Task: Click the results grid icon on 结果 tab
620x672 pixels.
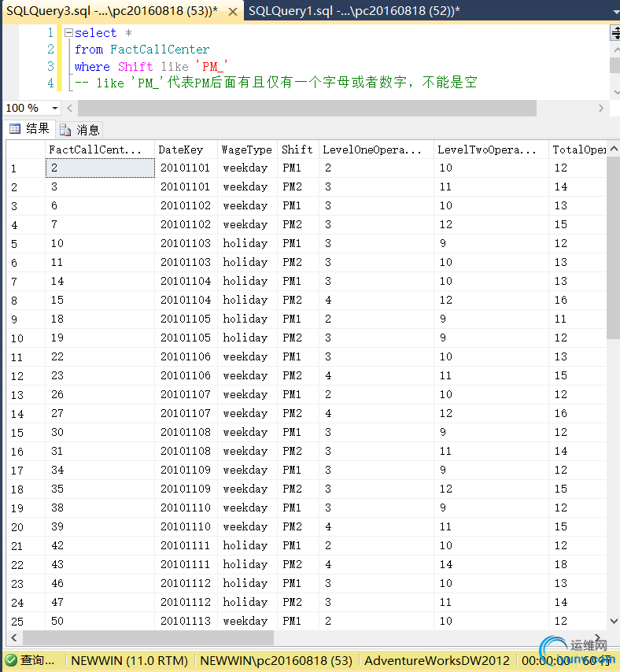Action: (x=15, y=128)
